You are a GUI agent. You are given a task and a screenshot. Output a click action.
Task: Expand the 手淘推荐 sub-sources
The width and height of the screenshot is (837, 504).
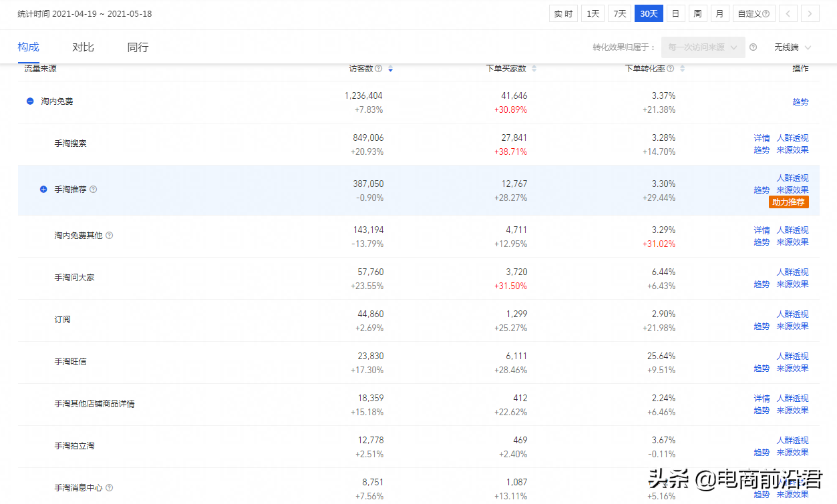pyautogui.click(x=43, y=190)
